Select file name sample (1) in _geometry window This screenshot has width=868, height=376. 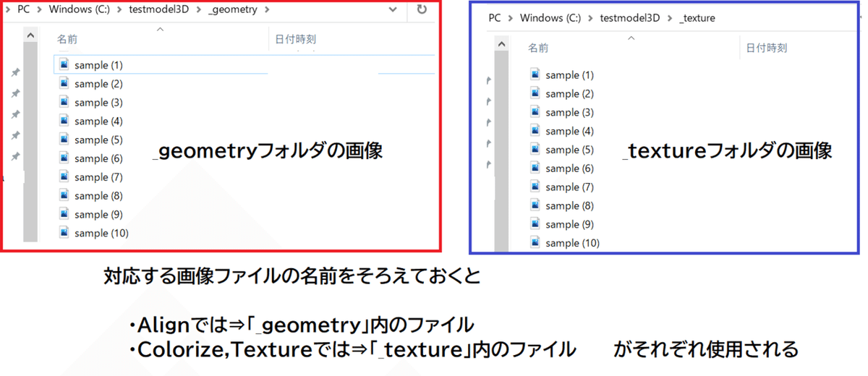pyautogui.click(x=98, y=65)
